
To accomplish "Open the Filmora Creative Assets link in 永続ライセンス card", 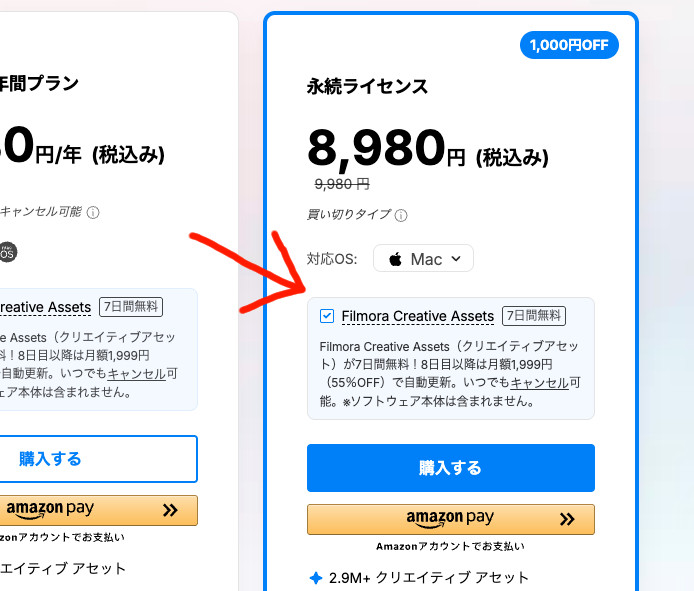I will tap(417, 317).
